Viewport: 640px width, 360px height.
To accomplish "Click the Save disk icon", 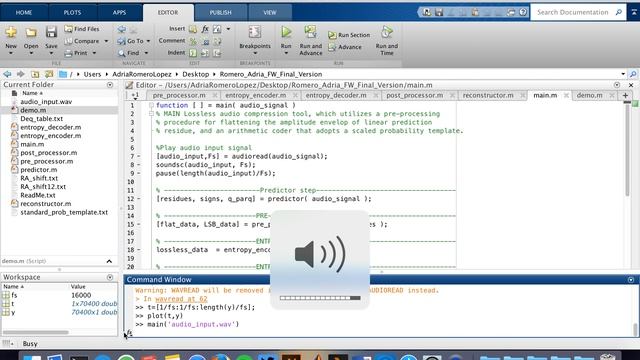I will tap(51, 33).
